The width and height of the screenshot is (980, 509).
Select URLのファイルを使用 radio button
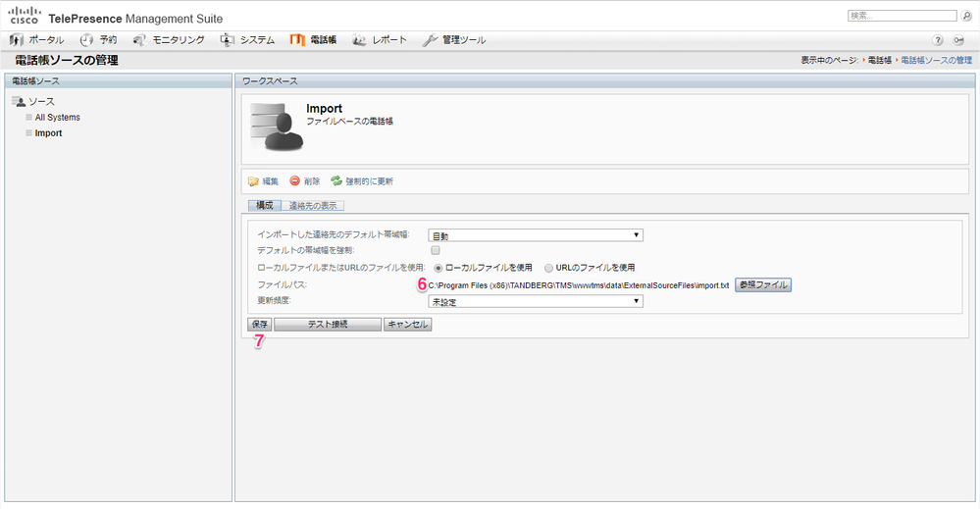(x=548, y=268)
